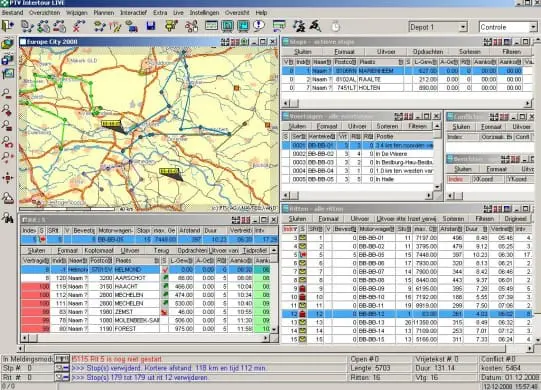Click Filteren in the Stops window
Viewport: 541px width, 390px height.
pos(511,52)
